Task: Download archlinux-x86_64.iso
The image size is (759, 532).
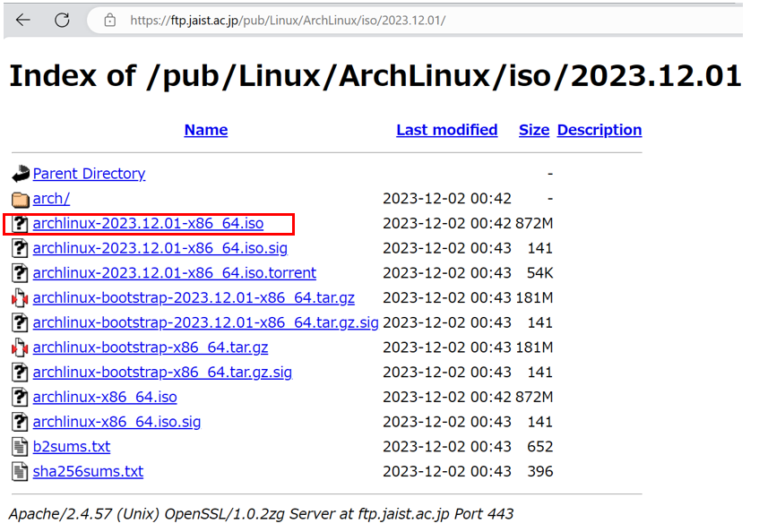Action: (105, 397)
